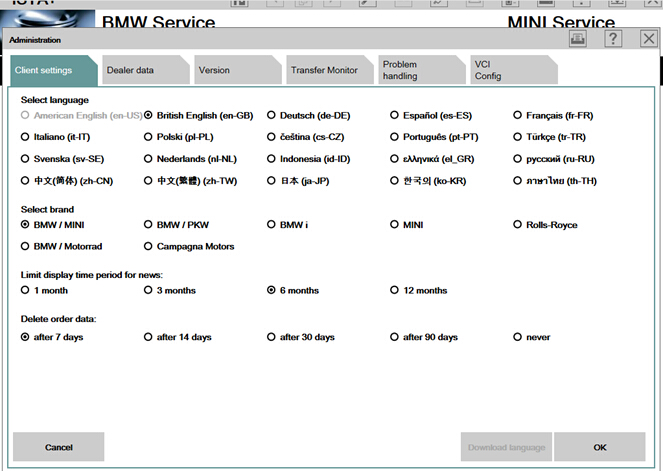
Task: Open the VCI Config tab
Action: (x=514, y=70)
